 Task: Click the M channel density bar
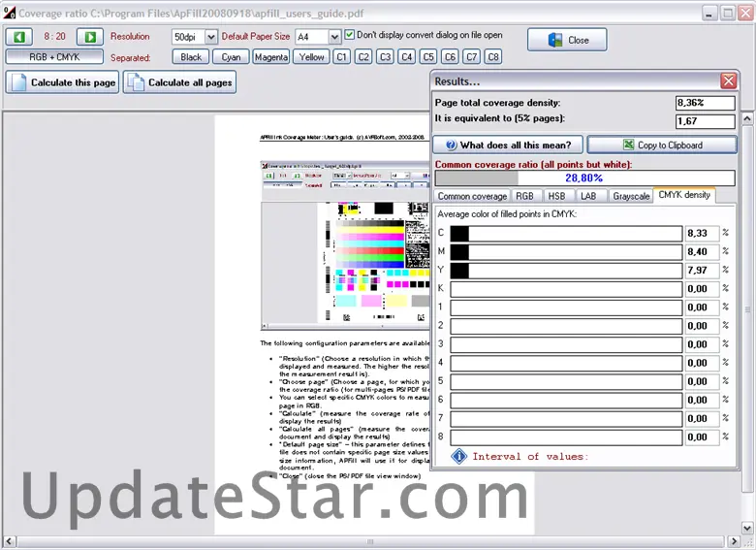pyautogui.click(x=567, y=252)
